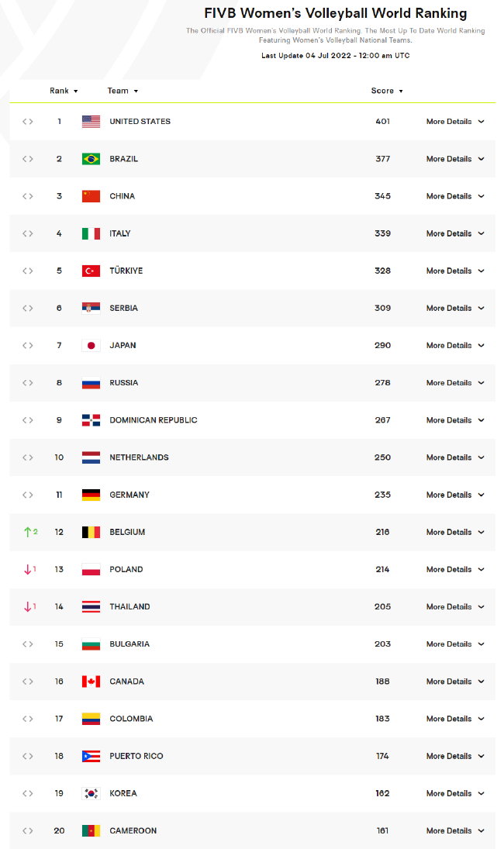The image size is (504, 849).
Task: Click the United States flag icon
Action: coord(91,121)
